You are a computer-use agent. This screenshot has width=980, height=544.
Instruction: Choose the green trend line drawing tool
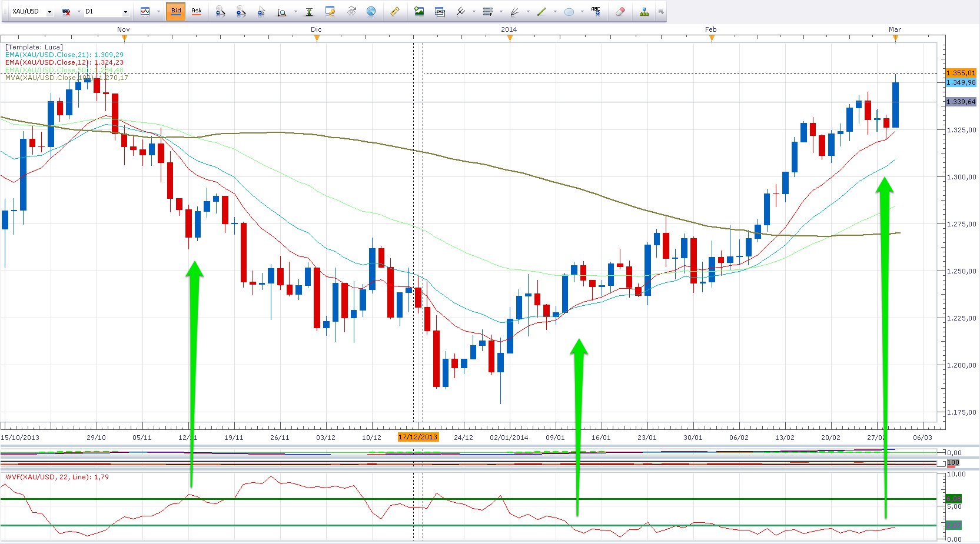coord(542,11)
